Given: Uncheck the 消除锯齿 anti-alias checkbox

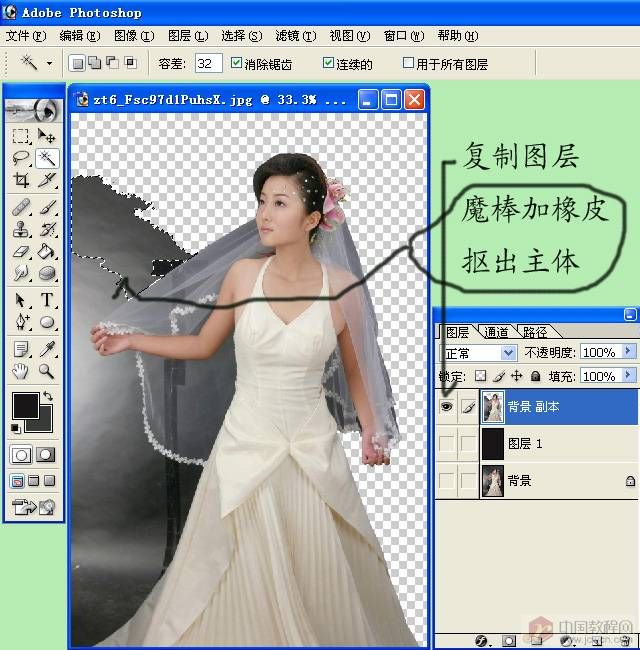Looking at the screenshot, I should pos(237,64).
